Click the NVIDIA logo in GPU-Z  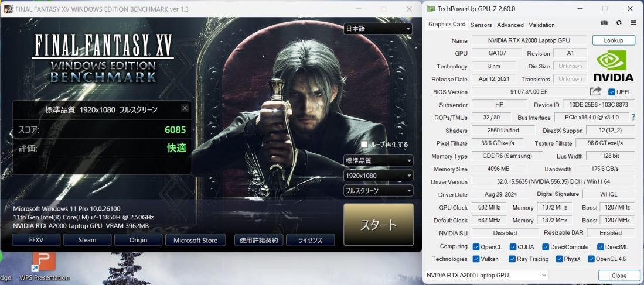613,66
